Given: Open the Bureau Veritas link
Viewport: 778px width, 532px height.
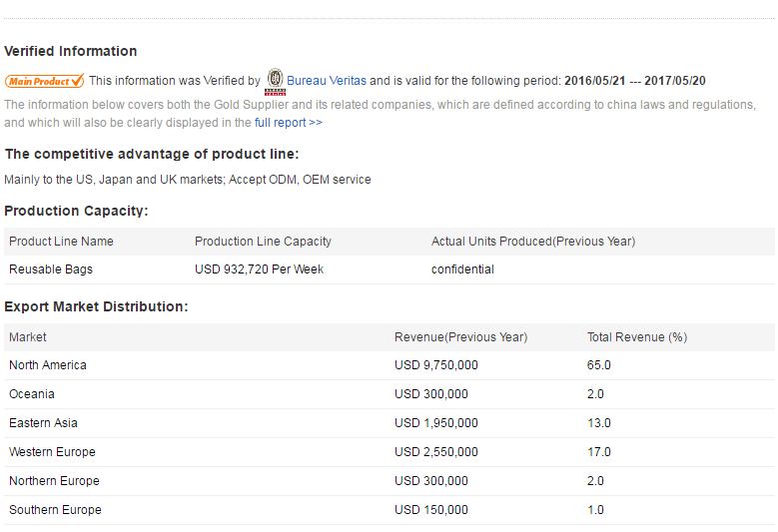Looking at the screenshot, I should pyautogui.click(x=326, y=81).
